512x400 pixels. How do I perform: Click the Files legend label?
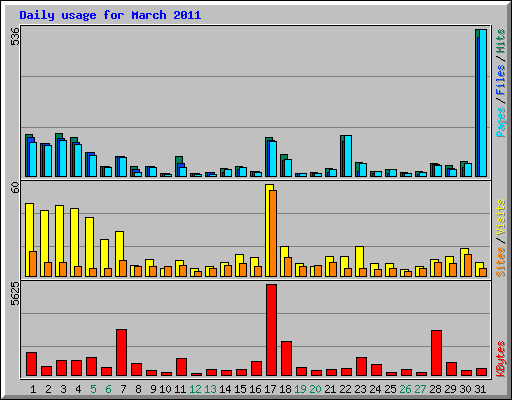click(501, 80)
